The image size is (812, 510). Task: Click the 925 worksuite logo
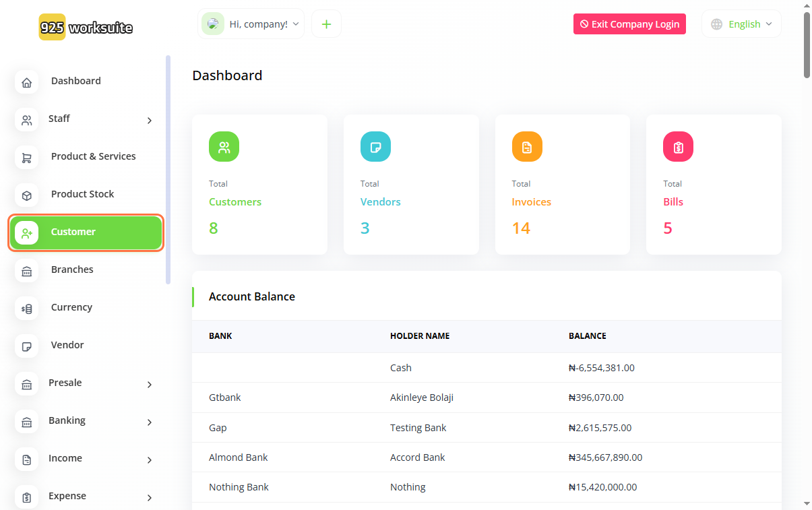coord(86,28)
